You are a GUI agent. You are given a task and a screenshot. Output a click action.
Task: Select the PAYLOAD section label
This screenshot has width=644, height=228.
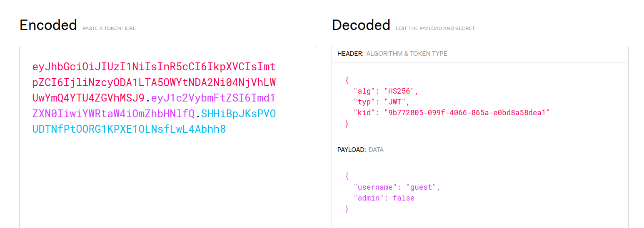(352, 150)
